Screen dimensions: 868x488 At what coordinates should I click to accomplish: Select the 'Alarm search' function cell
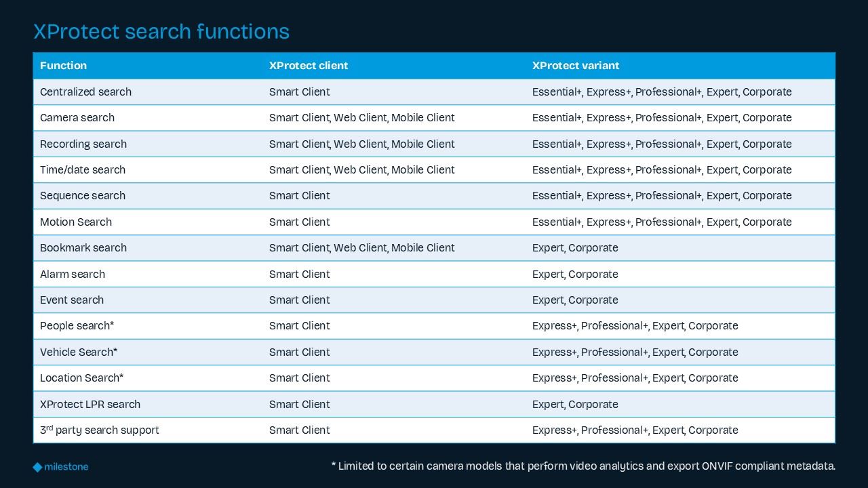click(x=73, y=274)
